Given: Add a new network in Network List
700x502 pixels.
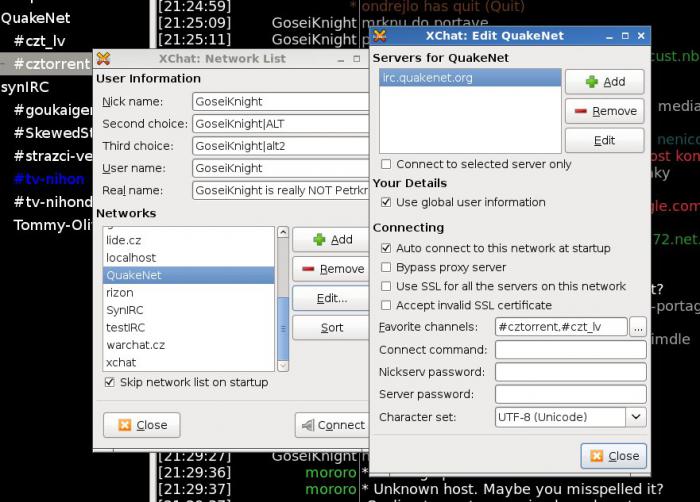Looking at the screenshot, I should 333,240.
